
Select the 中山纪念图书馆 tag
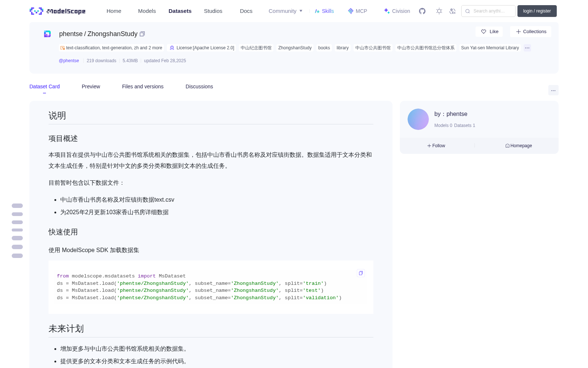point(256,48)
